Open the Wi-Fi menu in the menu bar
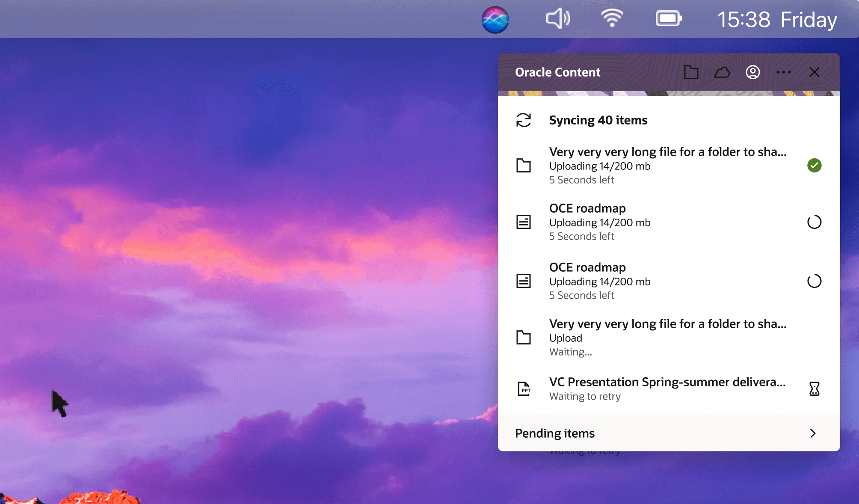This screenshot has height=504, width=859. [x=612, y=18]
